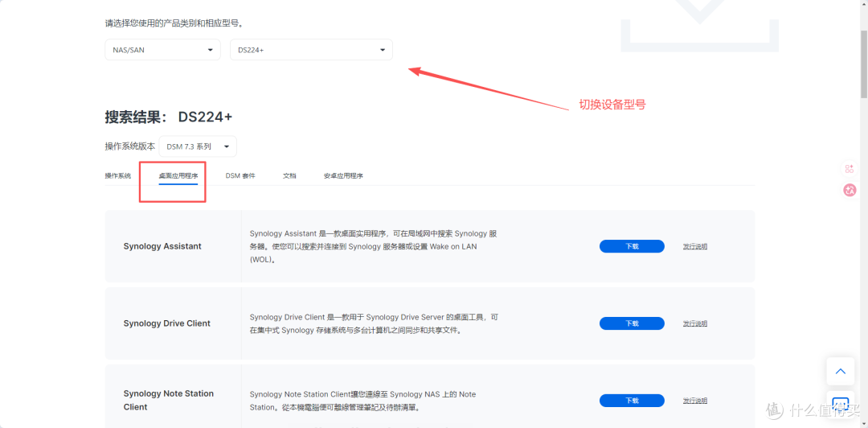The width and height of the screenshot is (868, 428).
Task: Click the Synology Note Station Client title
Action: click(x=168, y=401)
